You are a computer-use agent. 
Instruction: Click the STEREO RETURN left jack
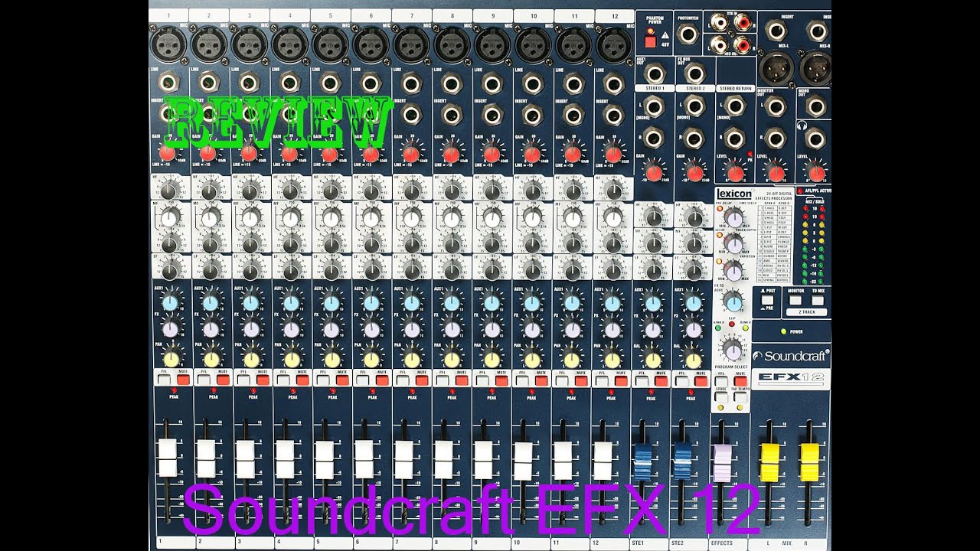tap(736, 106)
